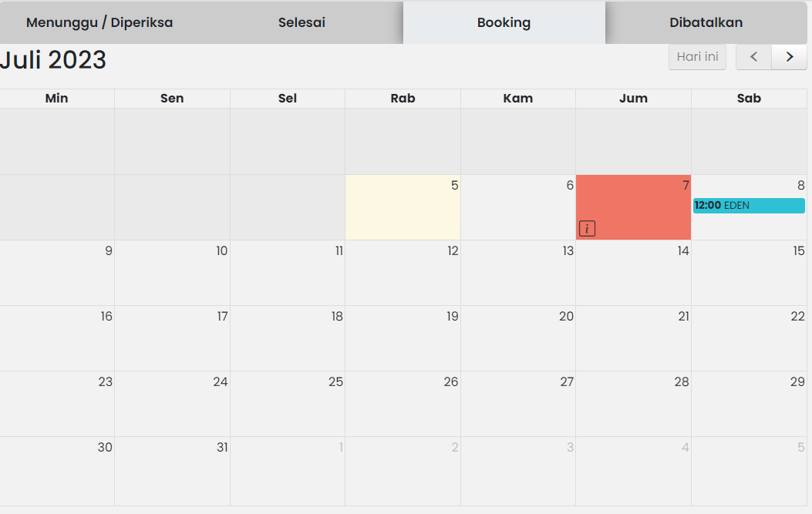Select the Juli 2023 month title

coord(54,59)
